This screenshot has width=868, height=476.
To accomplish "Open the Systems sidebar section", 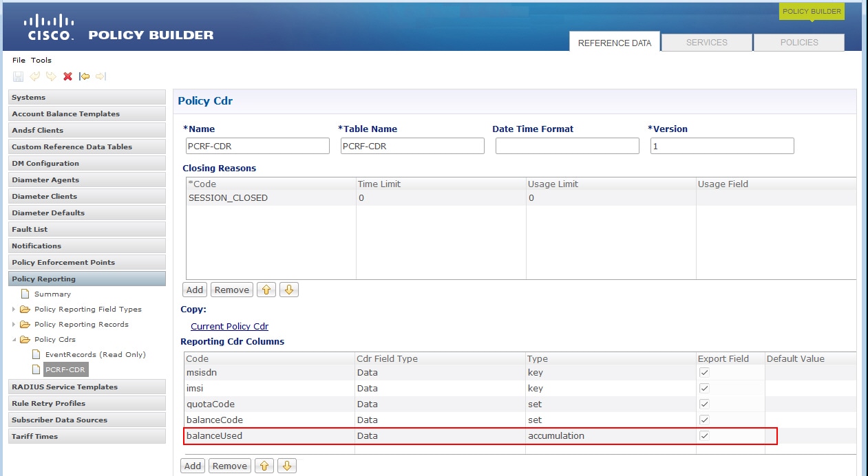I will (x=87, y=98).
